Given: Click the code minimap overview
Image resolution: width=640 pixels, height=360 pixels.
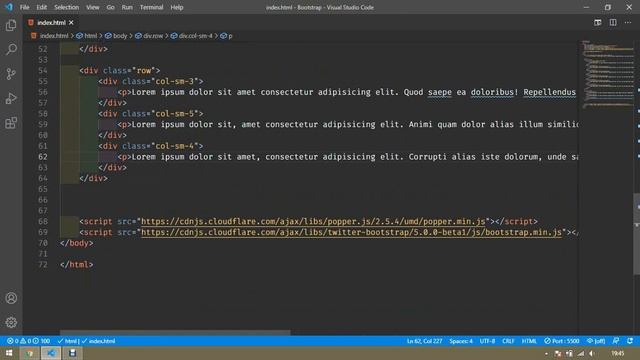Looking at the screenshot, I should (607, 74).
